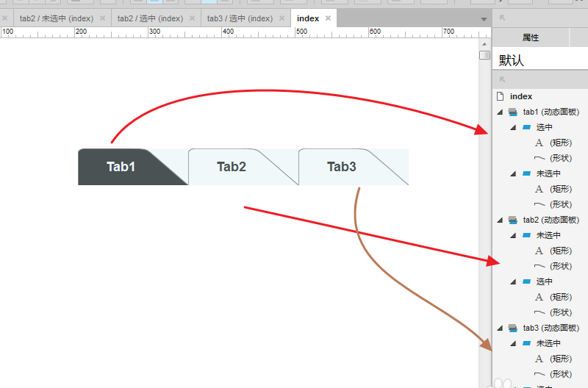Close the 'tab2 / 选中 (index)' tab

pos(193,18)
